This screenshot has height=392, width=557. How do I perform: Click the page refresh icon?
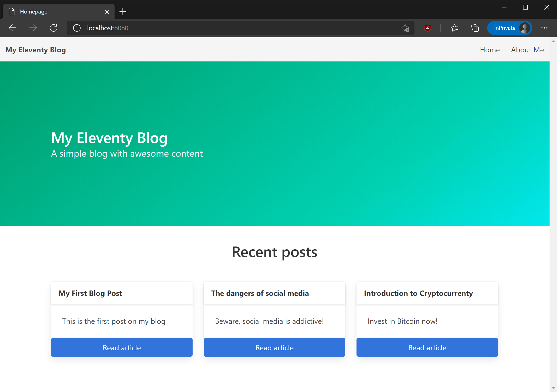coord(54,28)
